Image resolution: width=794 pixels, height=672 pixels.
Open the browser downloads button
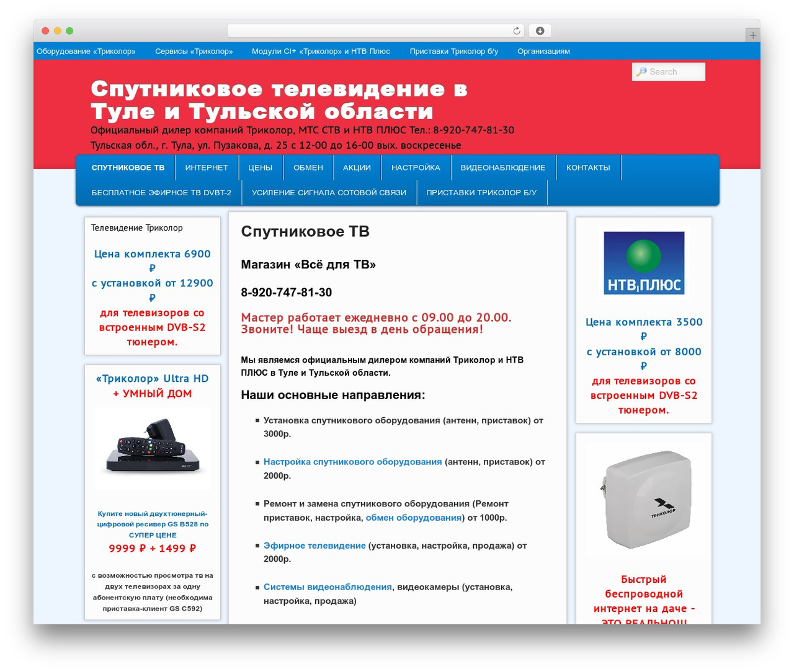point(540,31)
